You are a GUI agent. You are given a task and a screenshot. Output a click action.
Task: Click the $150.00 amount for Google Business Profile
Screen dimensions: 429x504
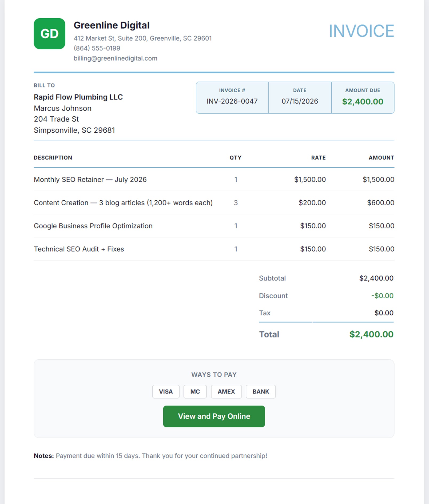[382, 226]
